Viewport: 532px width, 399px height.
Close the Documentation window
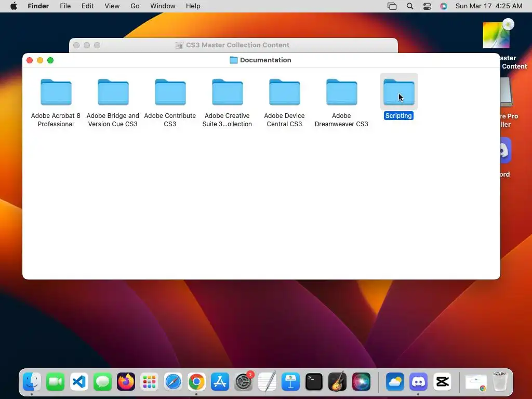click(x=30, y=60)
